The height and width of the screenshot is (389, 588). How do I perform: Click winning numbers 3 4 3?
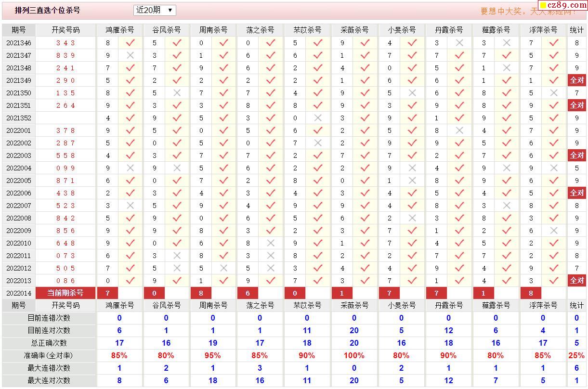(x=65, y=43)
